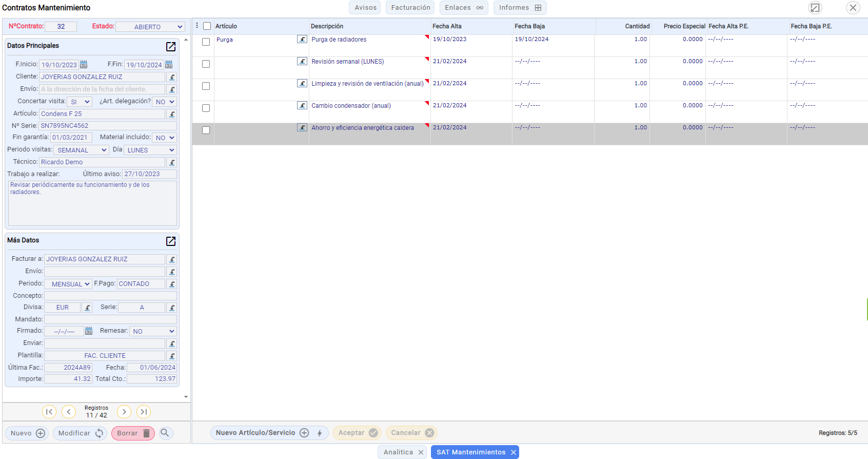Open the Cliente lookup icon in Datos Principales
This screenshot has height=459, width=868.
[172, 77]
